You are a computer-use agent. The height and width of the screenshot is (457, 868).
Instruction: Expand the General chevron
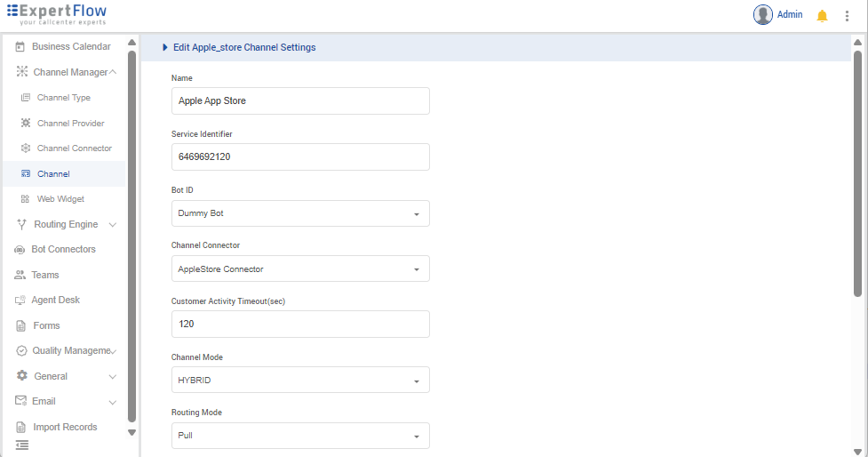point(113,377)
